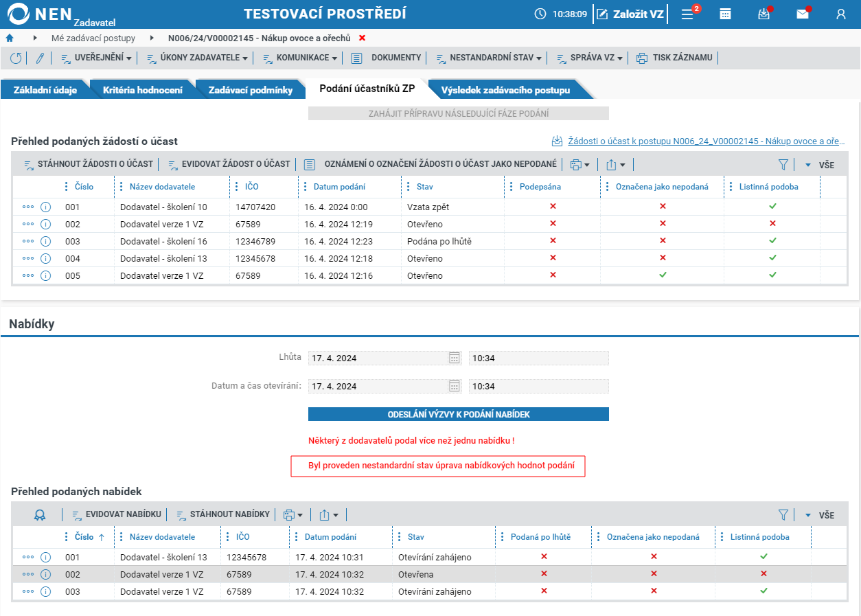Switch to Základní údaje tab
861x616 pixels.
coord(45,90)
